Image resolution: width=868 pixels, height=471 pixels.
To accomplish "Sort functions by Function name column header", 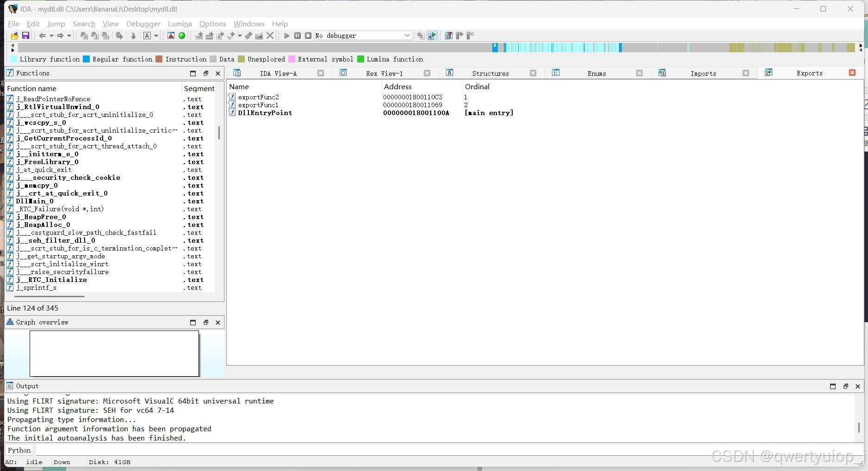I will pyautogui.click(x=93, y=88).
